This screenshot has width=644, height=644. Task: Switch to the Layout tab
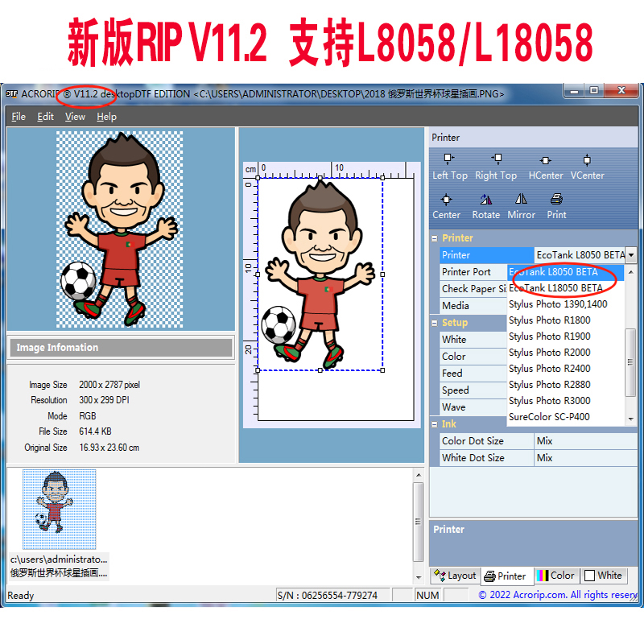click(x=455, y=576)
